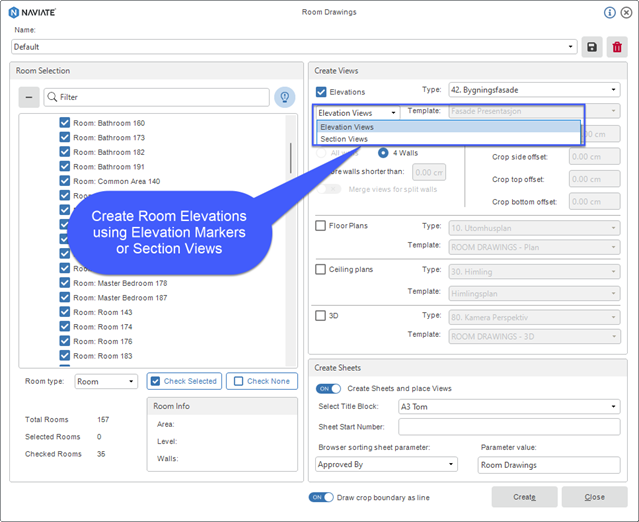Viewport: 639px width, 522px height.
Task: Uncheck Room: Bathroom 160
Action: tap(65, 123)
